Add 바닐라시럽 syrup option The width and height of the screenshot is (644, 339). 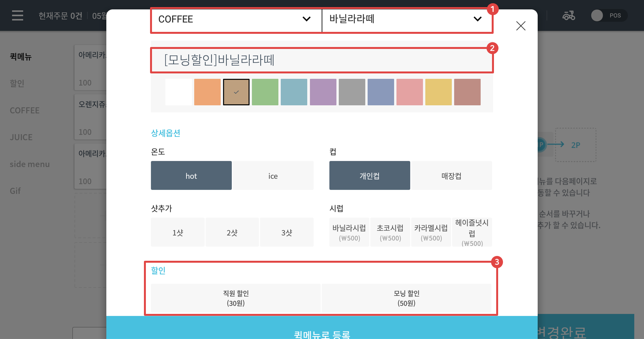click(x=349, y=232)
